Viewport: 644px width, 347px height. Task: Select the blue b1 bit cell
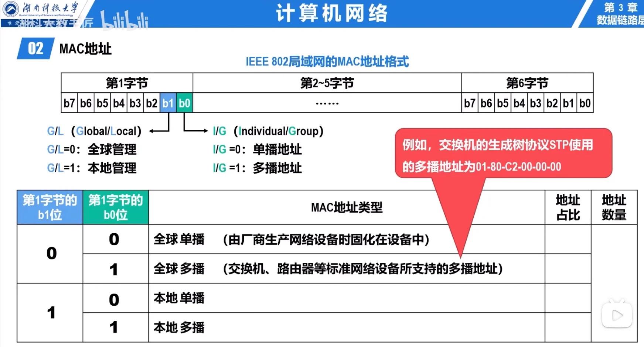pyautogui.click(x=168, y=103)
